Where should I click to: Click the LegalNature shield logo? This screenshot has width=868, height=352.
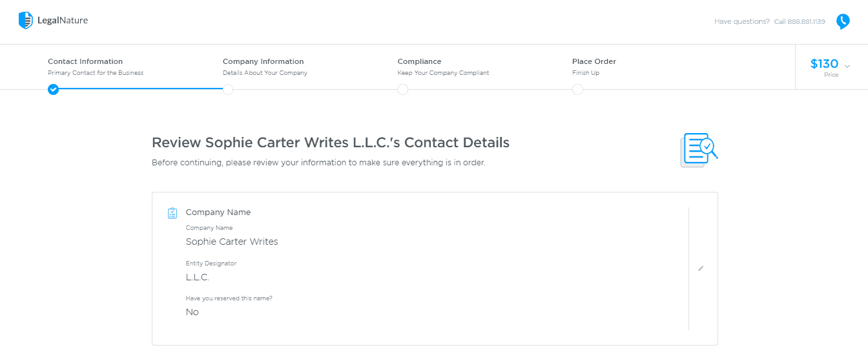point(26,21)
